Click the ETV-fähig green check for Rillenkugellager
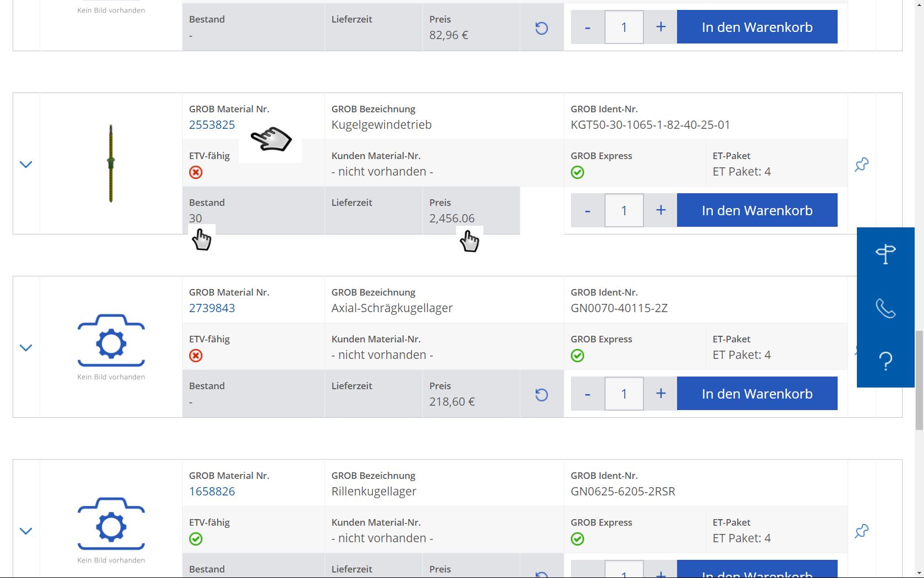 pos(196,539)
